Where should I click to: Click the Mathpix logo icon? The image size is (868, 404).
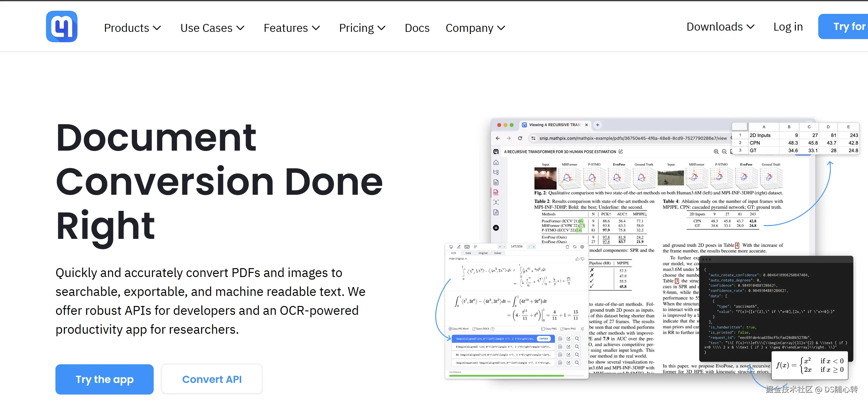tap(62, 27)
